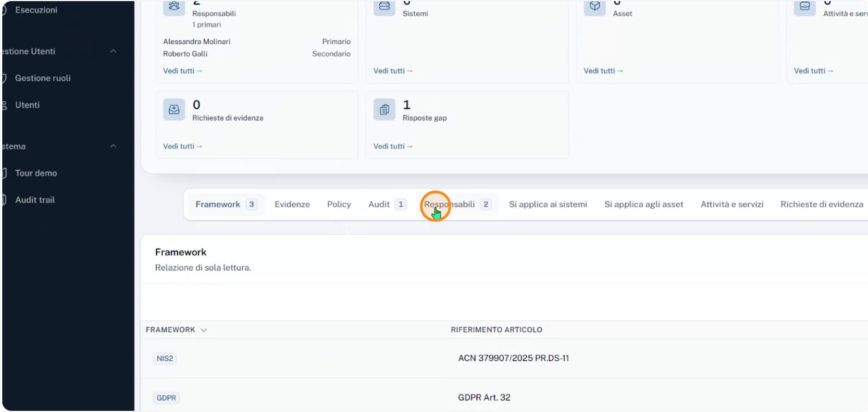
Task: Open the Evidenze tab
Action: (x=292, y=204)
